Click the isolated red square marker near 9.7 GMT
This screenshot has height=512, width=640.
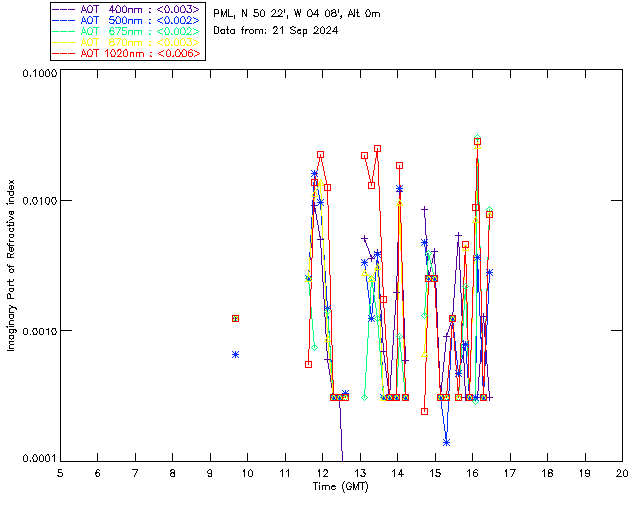click(x=235, y=318)
